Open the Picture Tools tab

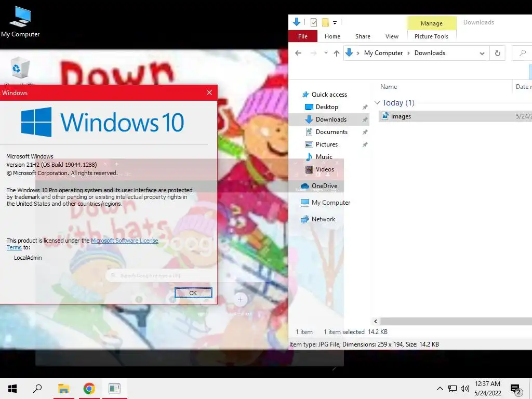[x=431, y=36]
